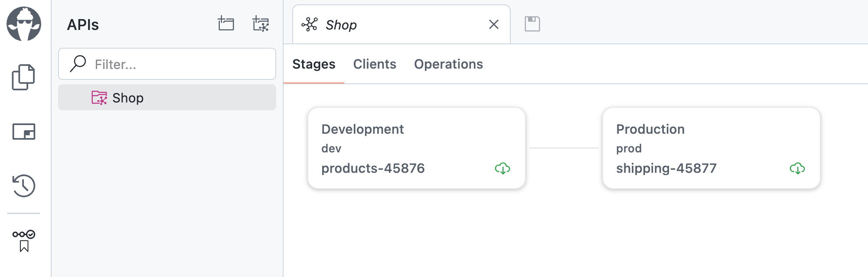This screenshot has height=277, width=868.
Task: Click the new API folder icon
Action: [261, 23]
